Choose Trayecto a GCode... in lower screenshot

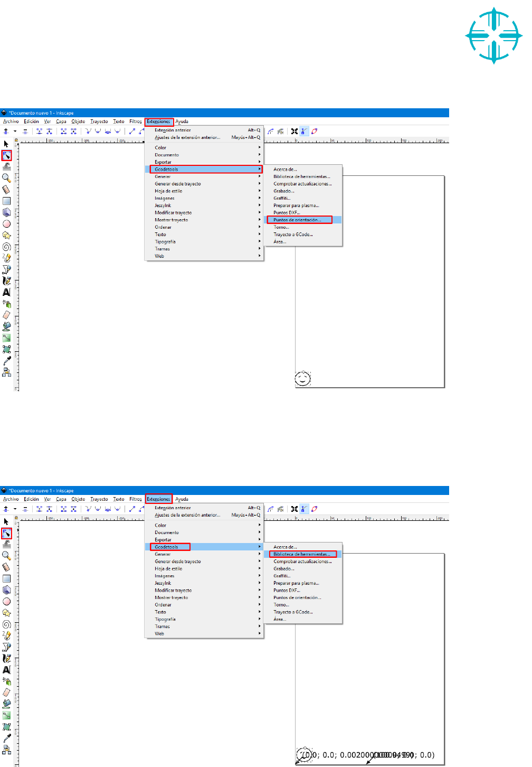click(303, 612)
